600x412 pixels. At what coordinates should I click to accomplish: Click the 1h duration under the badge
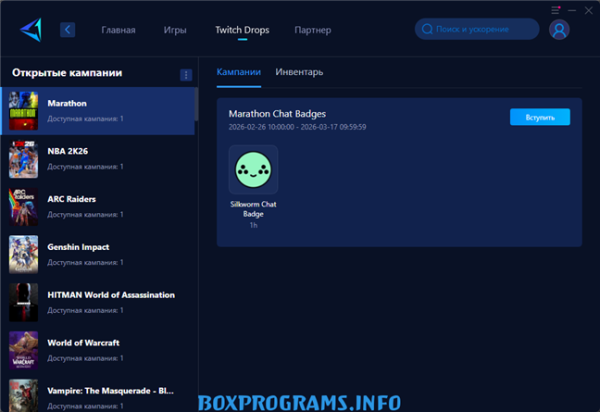pyautogui.click(x=253, y=225)
